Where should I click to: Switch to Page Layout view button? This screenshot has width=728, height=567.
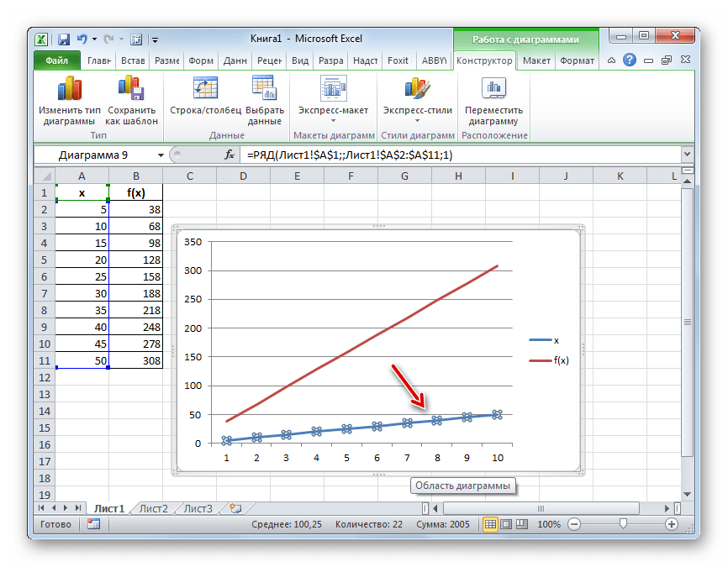pyautogui.click(x=506, y=524)
